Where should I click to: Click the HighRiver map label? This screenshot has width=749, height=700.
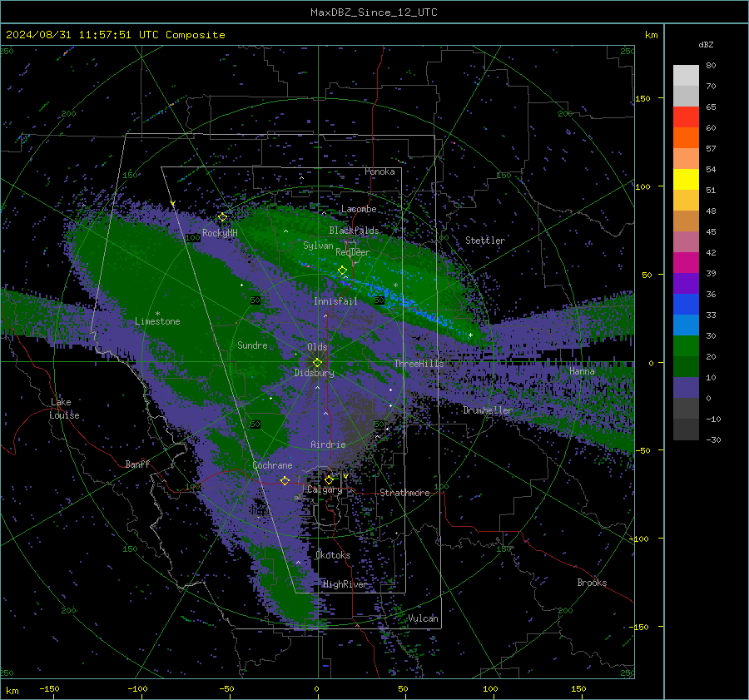point(345,584)
